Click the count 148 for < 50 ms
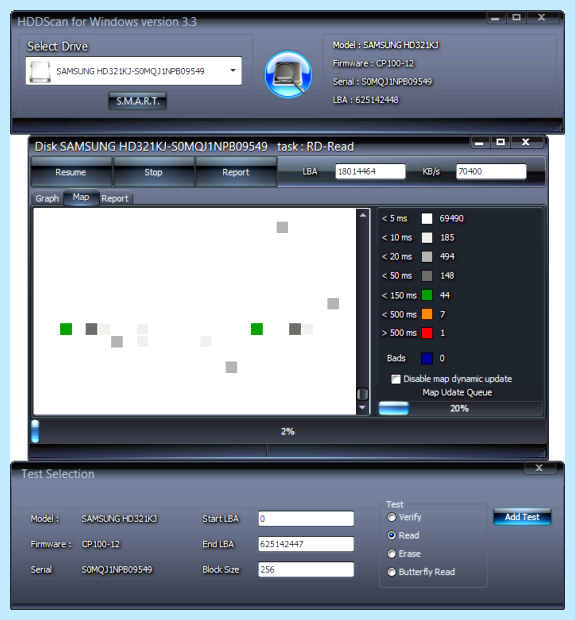The width and height of the screenshot is (575, 620). click(447, 276)
